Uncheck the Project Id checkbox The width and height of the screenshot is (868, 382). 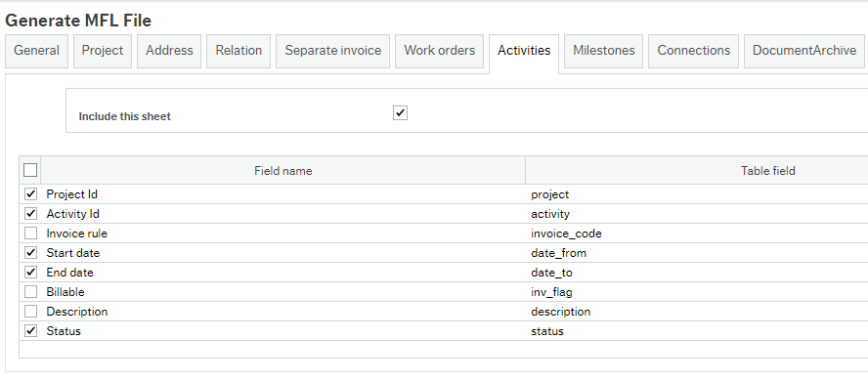[31, 194]
